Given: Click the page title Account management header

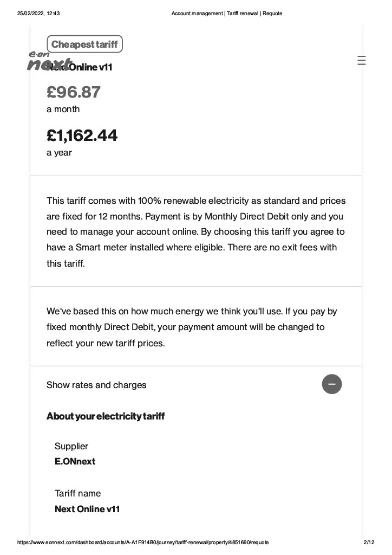Looking at the screenshot, I should 226,14.
